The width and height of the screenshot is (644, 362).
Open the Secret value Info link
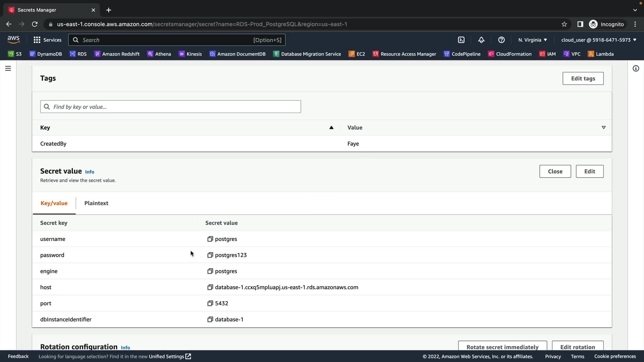90,172
